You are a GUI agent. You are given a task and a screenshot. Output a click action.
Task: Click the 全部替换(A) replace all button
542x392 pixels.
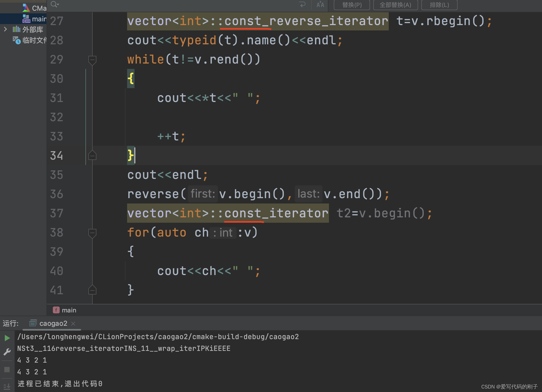(x=395, y=5)
